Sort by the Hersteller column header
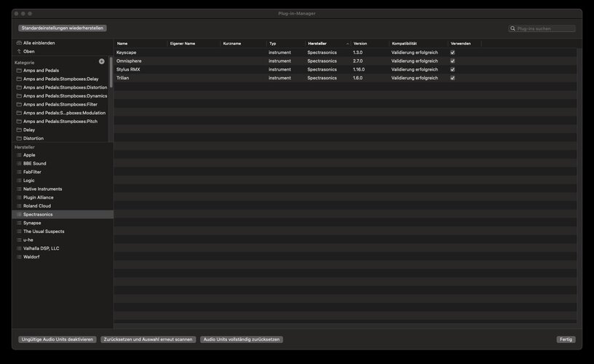 coord(328,44)
